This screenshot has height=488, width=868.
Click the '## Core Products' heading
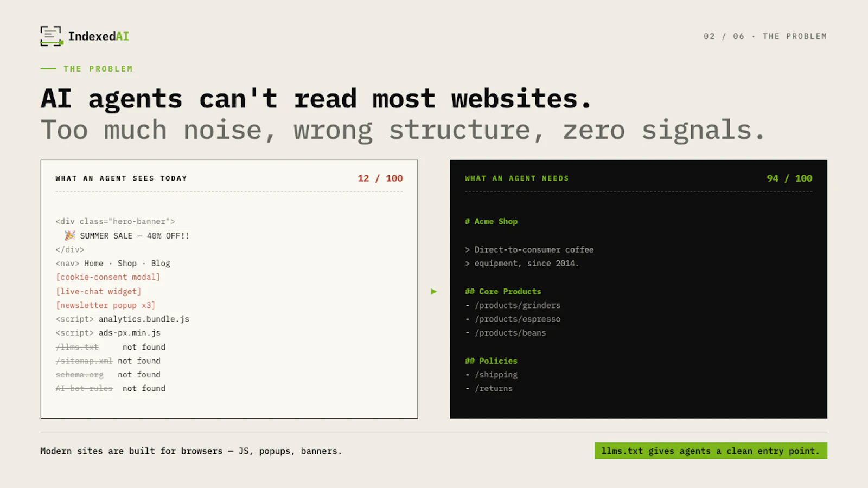pos(503,292)
